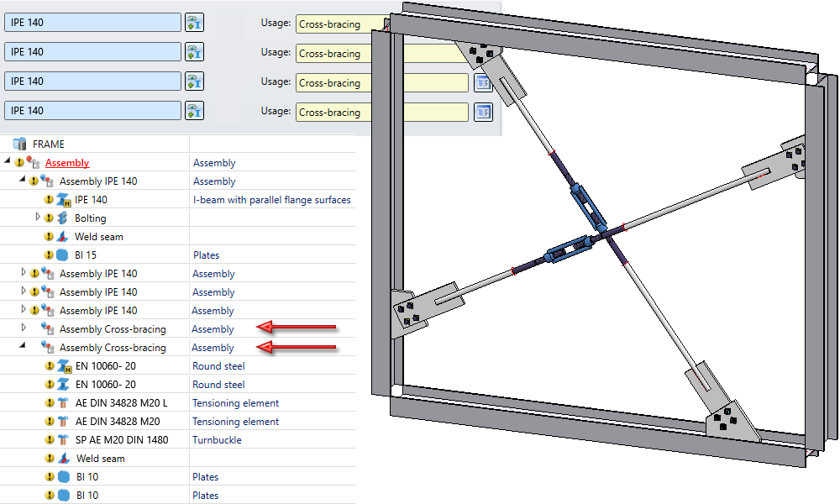Click the last Usage Cross-bracing field
This screenshot has height=504, width=840.
[x=382, y=112]
